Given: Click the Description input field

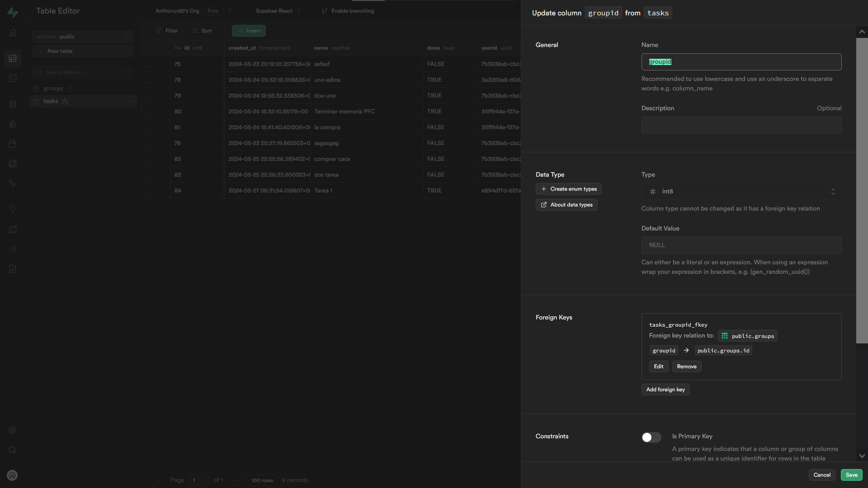Looking at the screenshot, I should (x=741, y=125).
